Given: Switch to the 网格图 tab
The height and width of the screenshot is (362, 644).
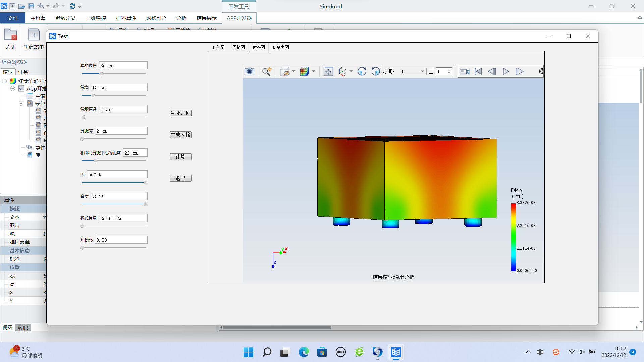Looking at the screenshot, I should [238, 47].
